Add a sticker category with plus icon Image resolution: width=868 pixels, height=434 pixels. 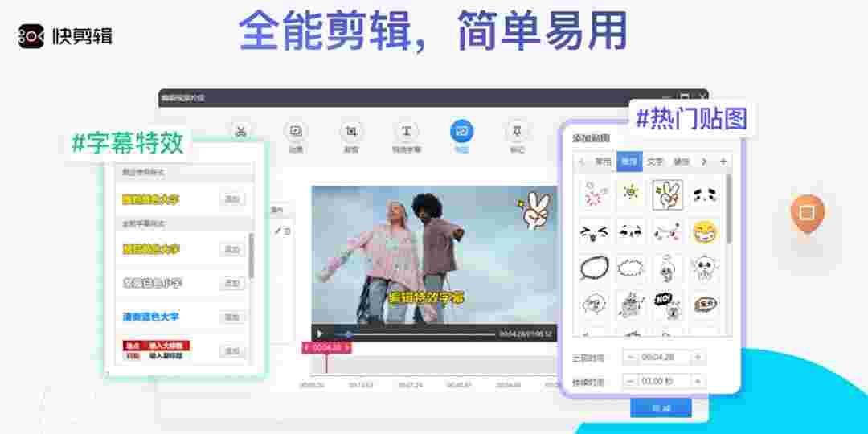tap(723, 162)
